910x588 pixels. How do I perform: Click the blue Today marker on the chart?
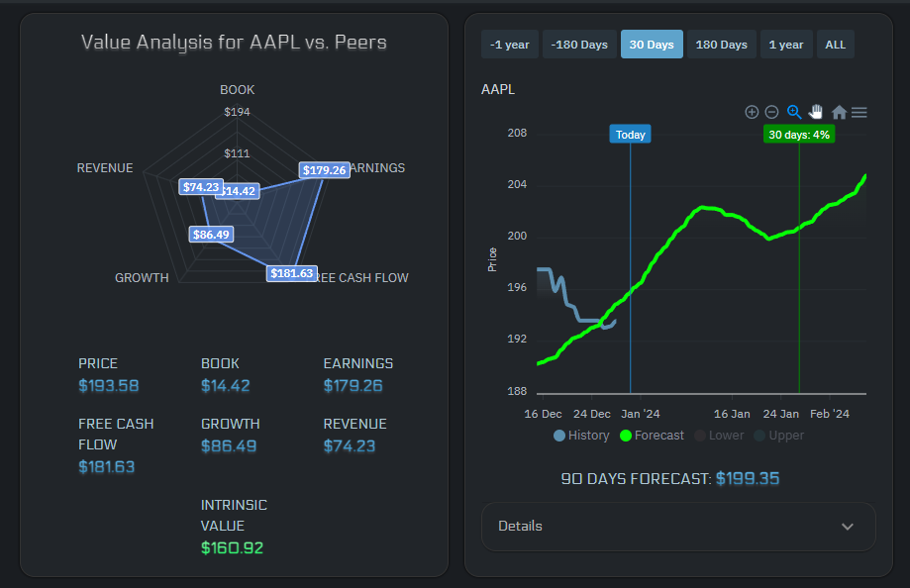coord(630,133)
